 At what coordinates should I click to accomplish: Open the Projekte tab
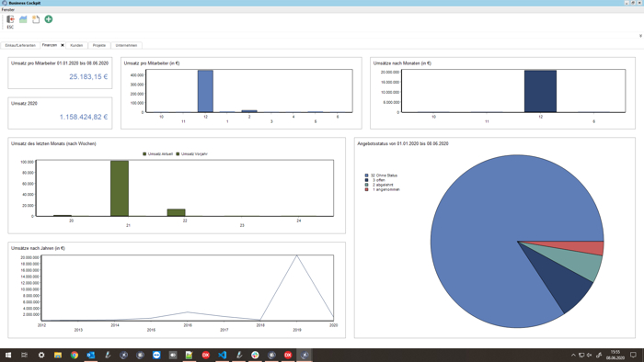tap(99, 45)
